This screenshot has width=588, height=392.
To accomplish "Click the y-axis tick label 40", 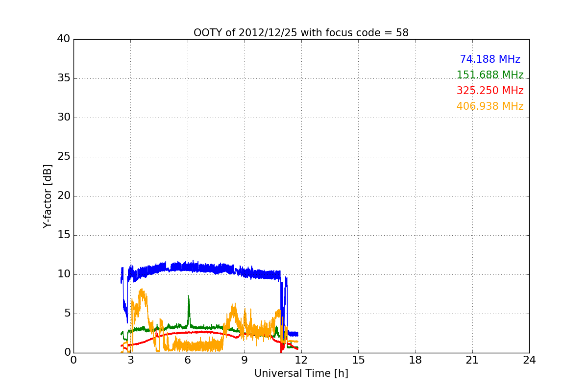I will click(64, 39).
